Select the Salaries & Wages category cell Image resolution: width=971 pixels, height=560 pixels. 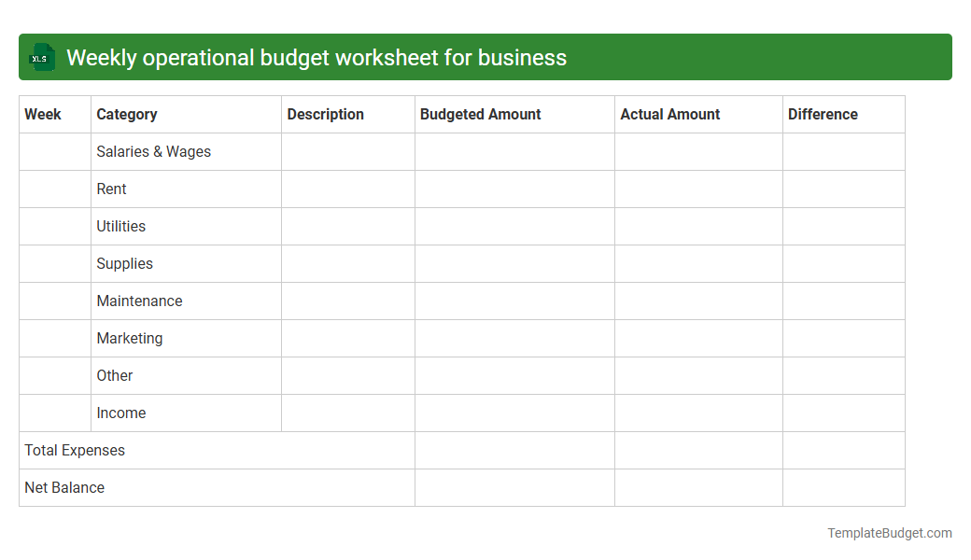pos(153,151)
